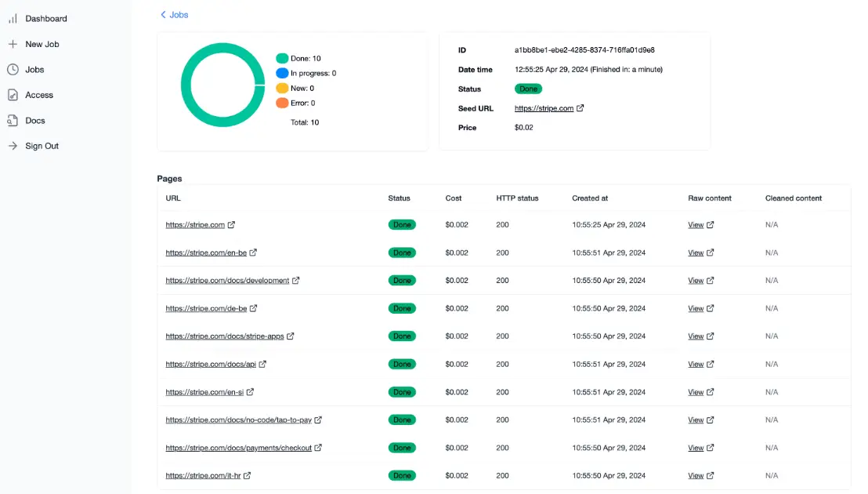Click the green Done segment of the donut chart
868x494 pixels.
[x=223, y=45]
